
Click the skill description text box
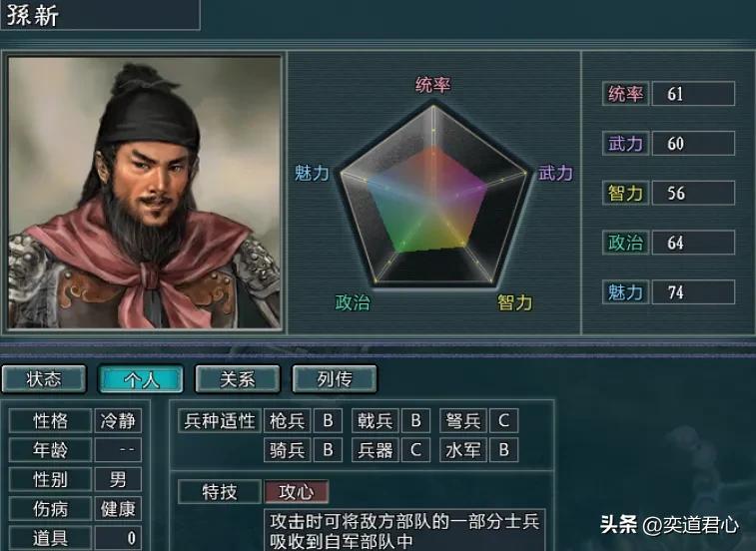(405, 530)
